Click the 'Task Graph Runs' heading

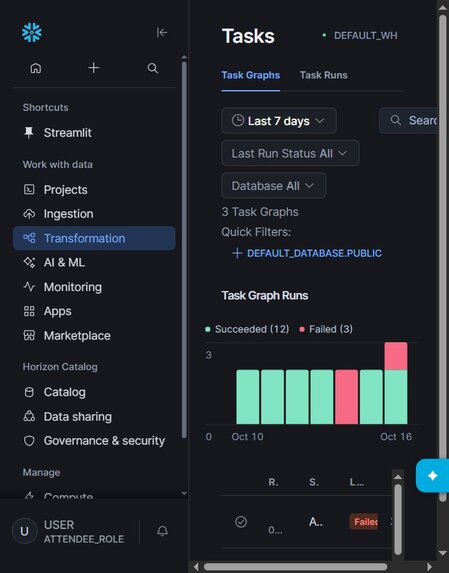coord(265,296)
